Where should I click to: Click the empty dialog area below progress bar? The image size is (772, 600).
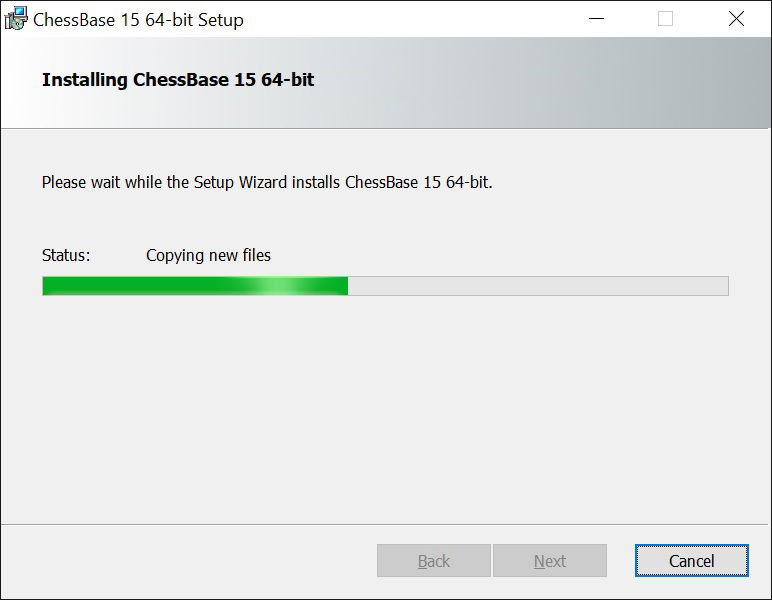point(385,409)
